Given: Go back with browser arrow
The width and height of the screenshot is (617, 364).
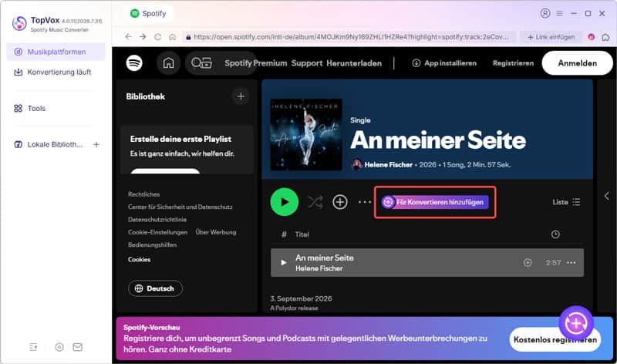Looking at the screenshot, I should tap(128, 36).
